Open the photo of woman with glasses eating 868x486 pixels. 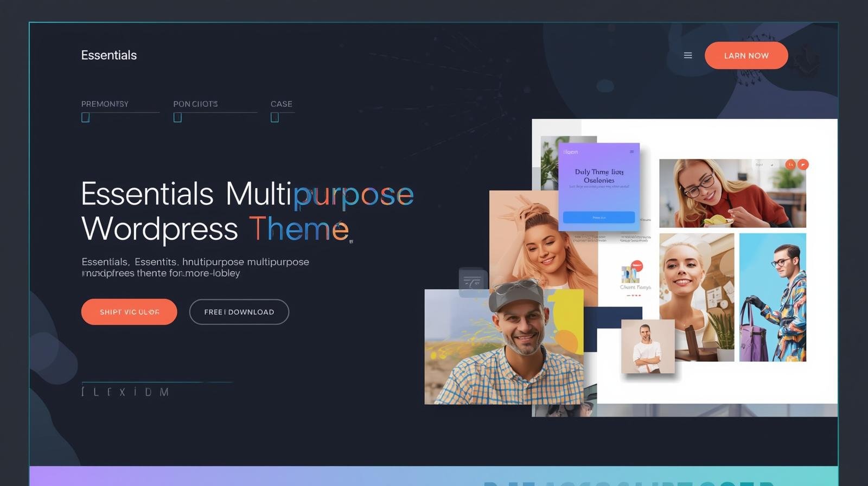(x=732, y=193)
